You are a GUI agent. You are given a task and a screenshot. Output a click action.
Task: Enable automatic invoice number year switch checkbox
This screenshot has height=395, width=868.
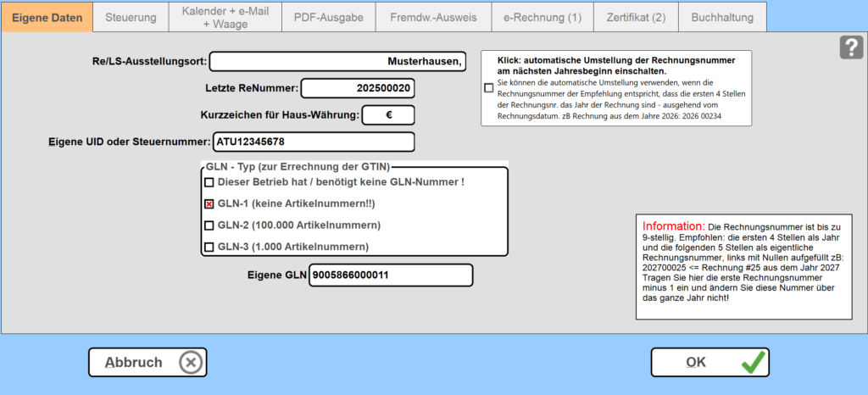[x=488, y=88]
